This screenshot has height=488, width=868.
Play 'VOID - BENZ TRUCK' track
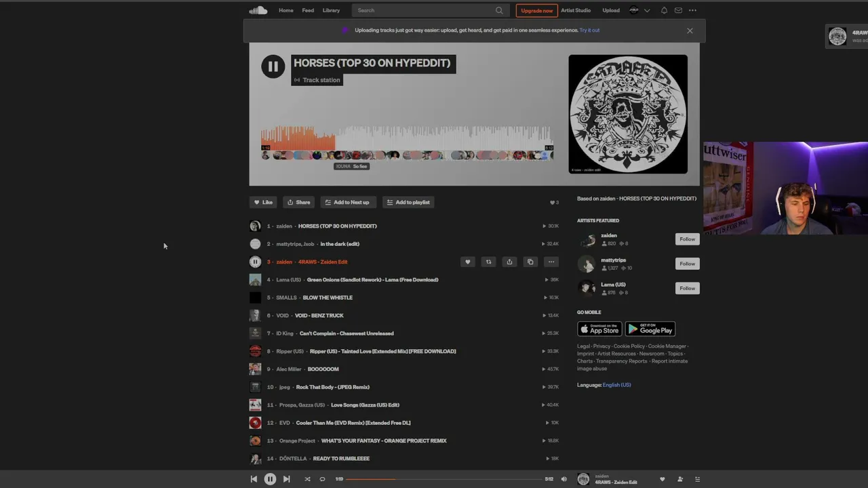tap(406, 315)
